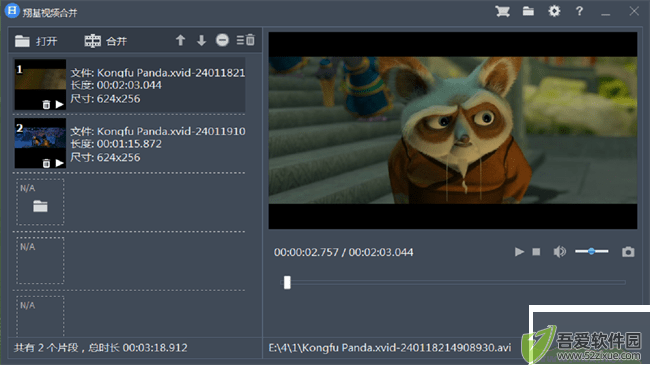Remove selected clip using minus circle icon
650x365 pixels.
pos(222,40)
